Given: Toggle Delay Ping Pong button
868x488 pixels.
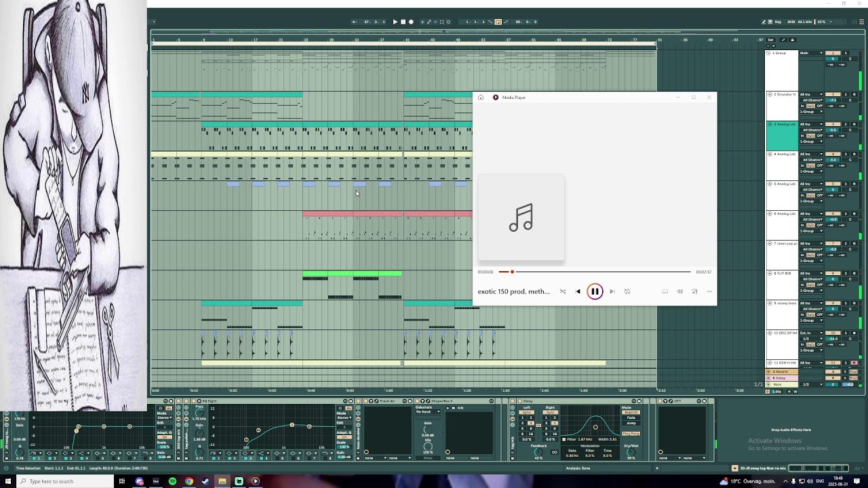Looking at the screenshot, I should click(631, 434).
